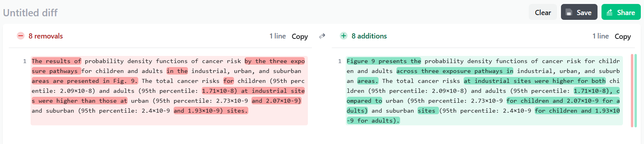Image resolution: width=644 pixels, height=144 pixels.
Task: Share the diff with the Share button
Action: pos(621,12)
